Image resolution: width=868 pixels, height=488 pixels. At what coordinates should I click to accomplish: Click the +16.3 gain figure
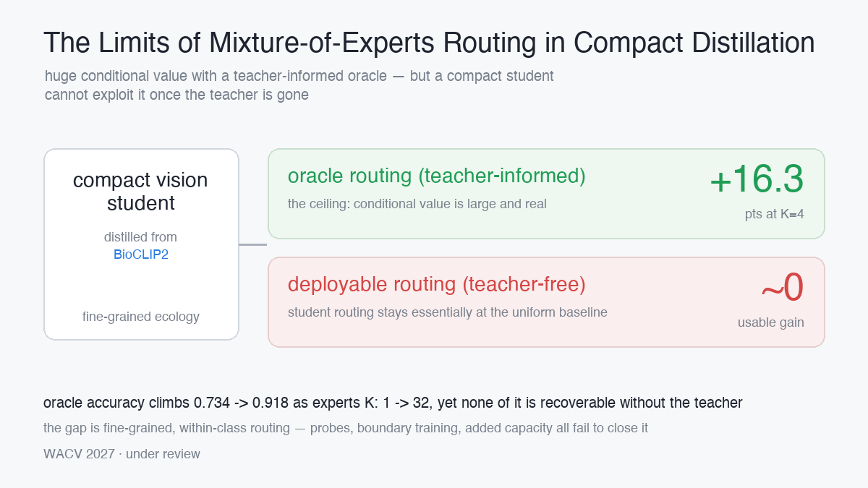point(757,179)
